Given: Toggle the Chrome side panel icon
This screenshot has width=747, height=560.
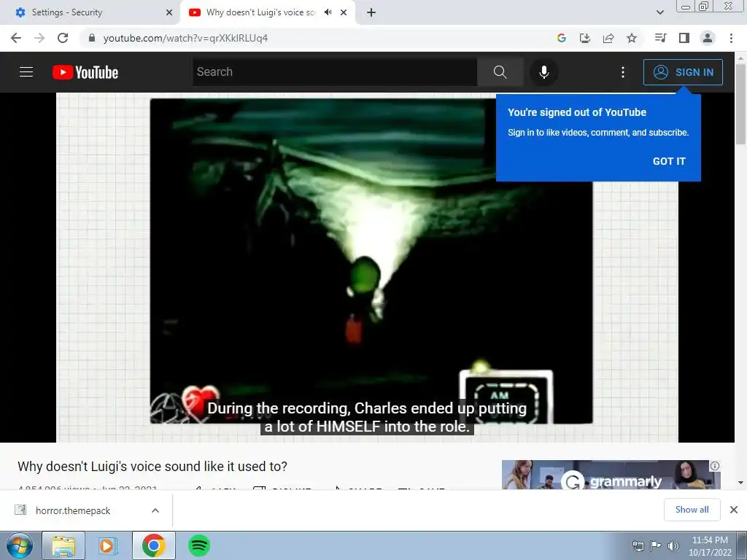Looking at the screenshot, I should tap(684, 38).
